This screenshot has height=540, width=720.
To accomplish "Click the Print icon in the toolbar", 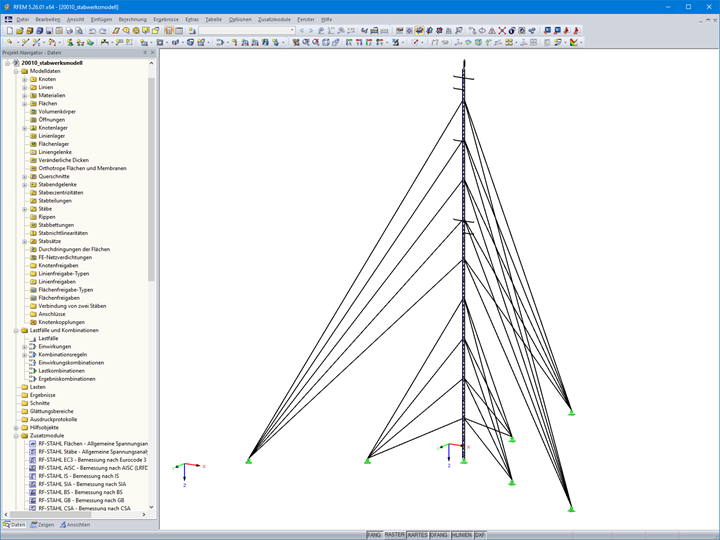I will tap(69, 31).
